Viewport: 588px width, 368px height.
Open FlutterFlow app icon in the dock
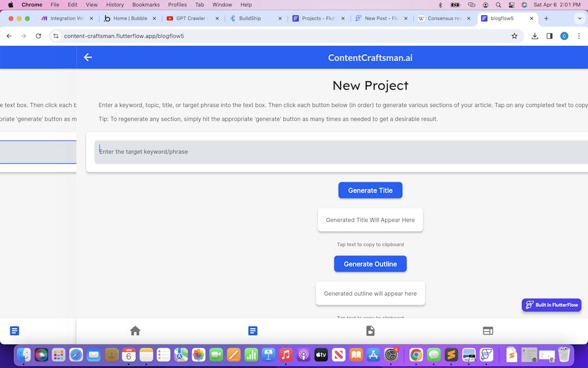pyautogui.click(x=486, y=354)
